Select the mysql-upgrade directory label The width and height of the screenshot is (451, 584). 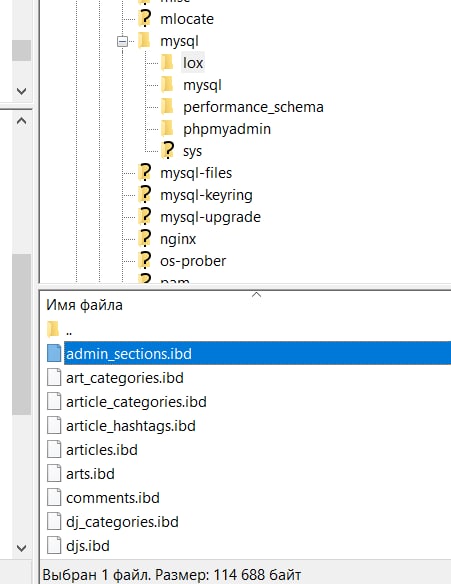click(210, 217)
